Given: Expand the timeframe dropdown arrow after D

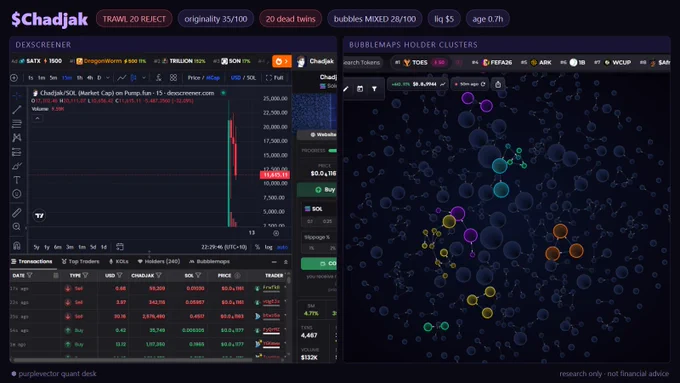Looking at the screenshot, I should point(108,78).
